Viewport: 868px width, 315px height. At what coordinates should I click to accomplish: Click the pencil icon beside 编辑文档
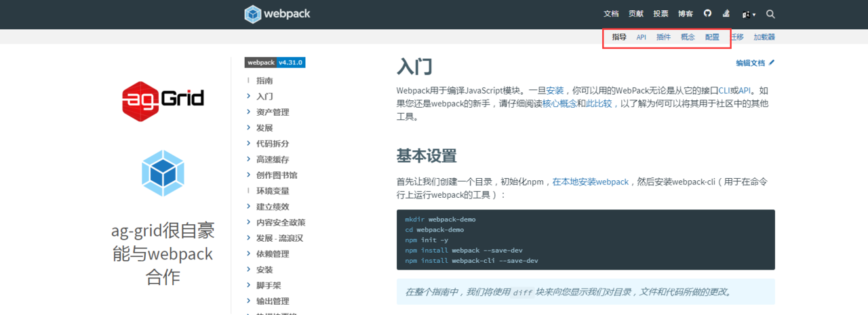772,62
